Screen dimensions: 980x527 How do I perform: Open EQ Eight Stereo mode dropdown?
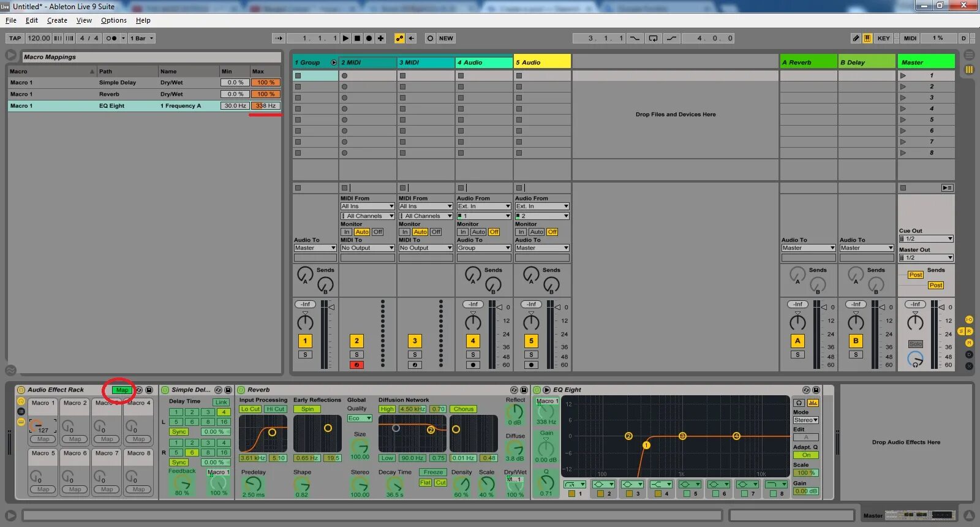[806, 420]
